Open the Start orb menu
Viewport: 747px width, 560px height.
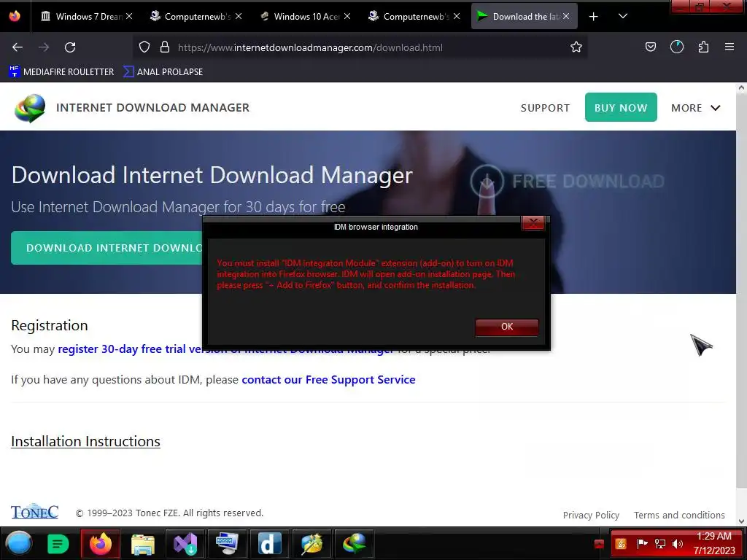click(19, 543)
